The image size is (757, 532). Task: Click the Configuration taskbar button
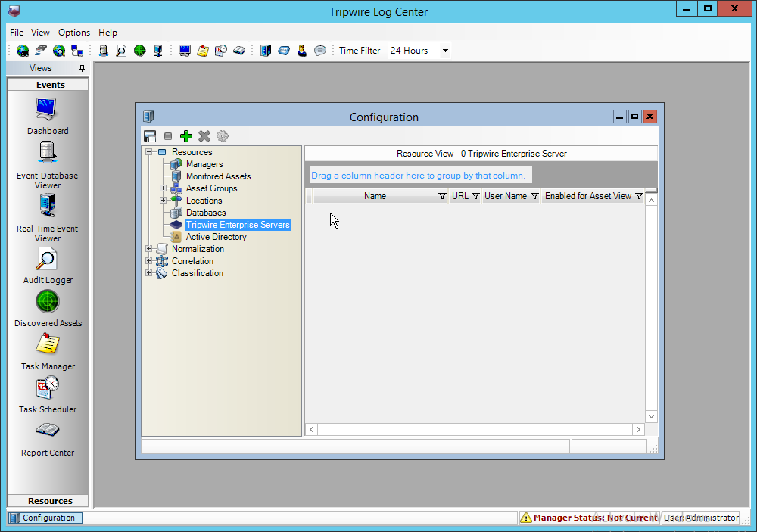click(44, 518)
